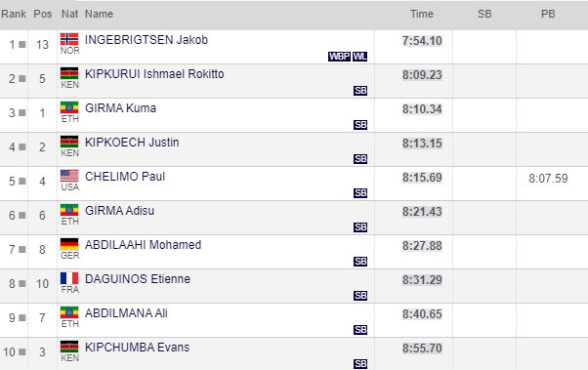Toggle the gray square marker next to rank 5
Screen dimensions: 588x370
(22, 181)
